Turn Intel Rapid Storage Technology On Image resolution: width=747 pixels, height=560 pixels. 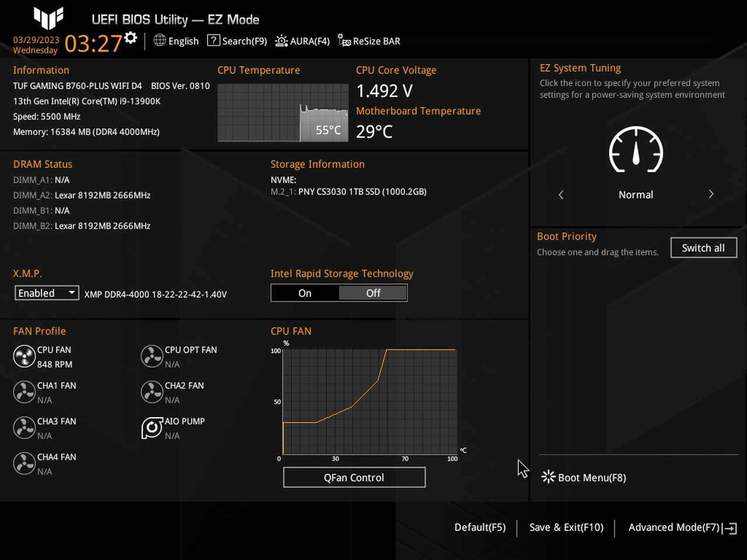click(x=305, y=293)
